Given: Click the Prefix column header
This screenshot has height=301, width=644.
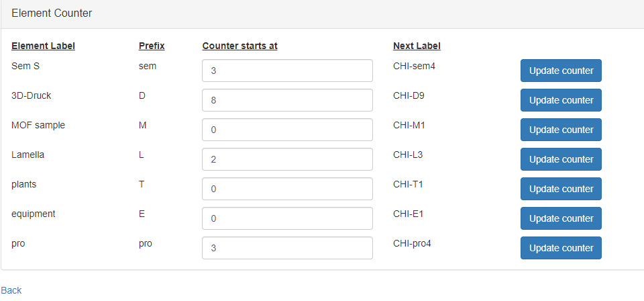Looking at the screenshot, I should 152,46.
